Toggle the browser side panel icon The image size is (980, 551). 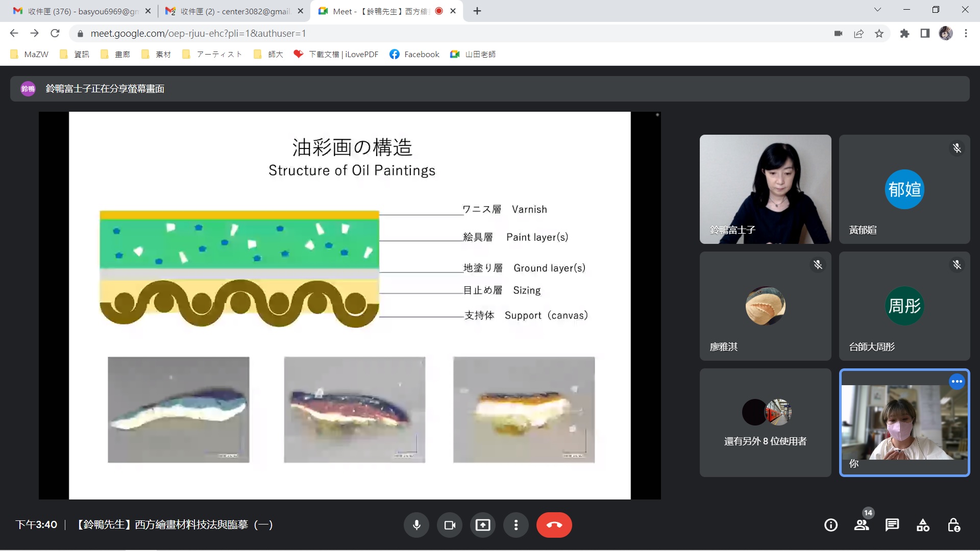tap(925, 34)
